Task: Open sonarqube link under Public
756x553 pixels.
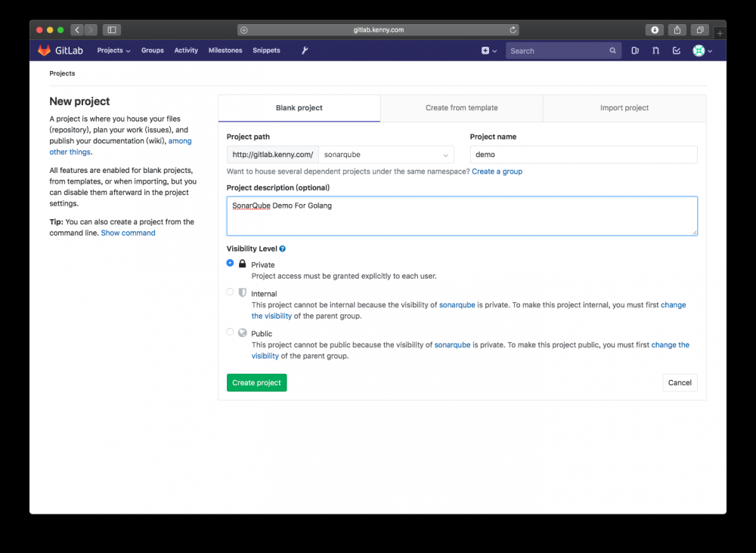Action: click(x=452, y=345)
